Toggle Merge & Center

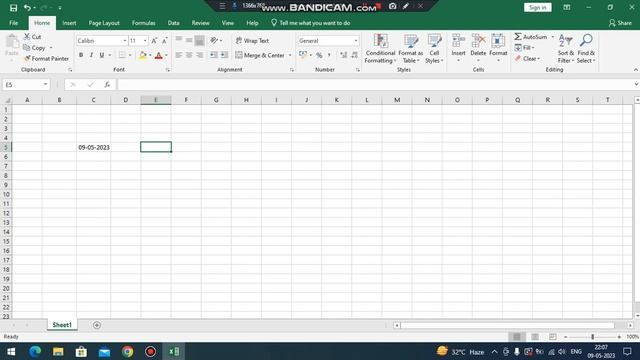pos(260,55)
